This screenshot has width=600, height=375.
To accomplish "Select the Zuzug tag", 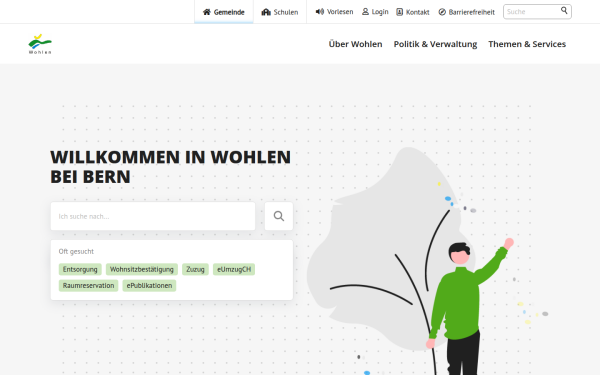I will [195, 269].
